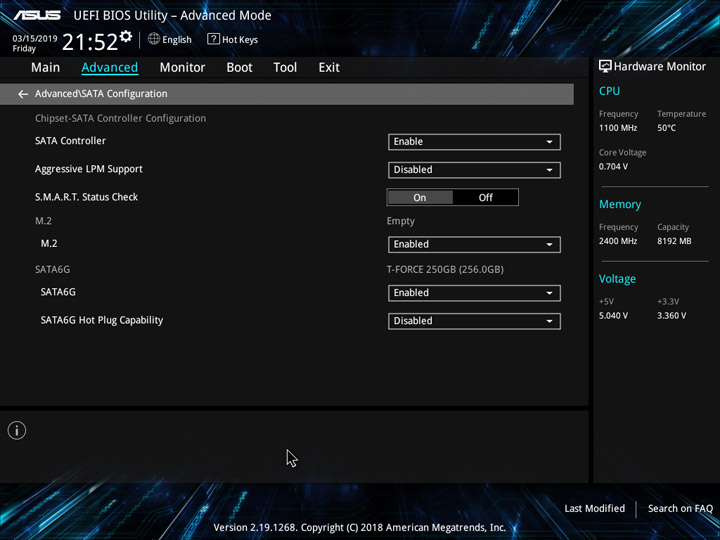Switch to the Main tab
720x540 pixels.
pyautogui.click(x=45, y=68)
